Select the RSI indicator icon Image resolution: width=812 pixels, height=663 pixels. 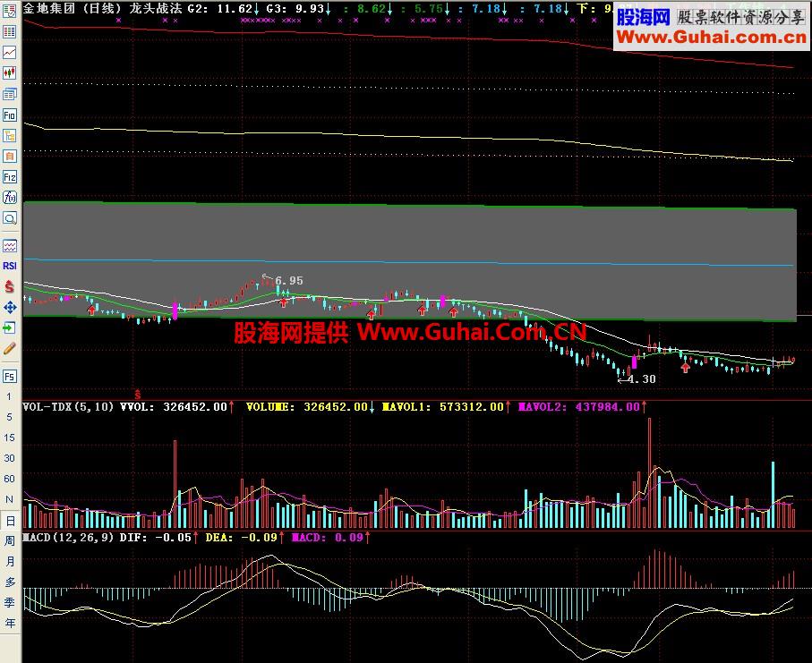point(9,266)
